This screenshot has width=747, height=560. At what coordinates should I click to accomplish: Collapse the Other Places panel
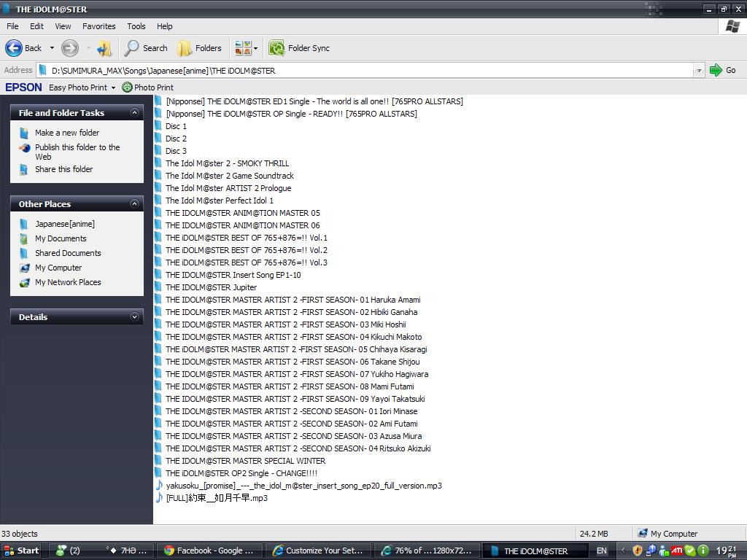click(134, 204)
